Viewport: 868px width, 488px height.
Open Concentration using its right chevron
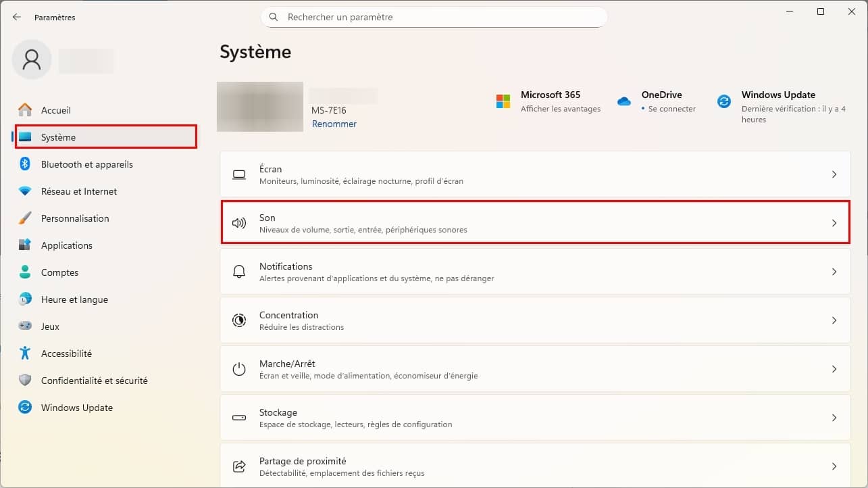pyautogui.click(x=834, y=320)
